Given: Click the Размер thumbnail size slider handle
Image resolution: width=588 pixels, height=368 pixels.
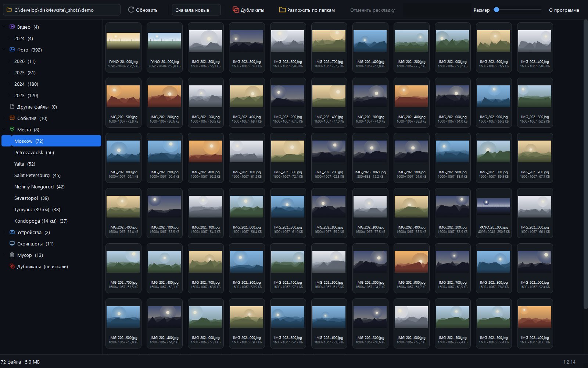Looking at the screenshot, I should [x=496, y=10].
